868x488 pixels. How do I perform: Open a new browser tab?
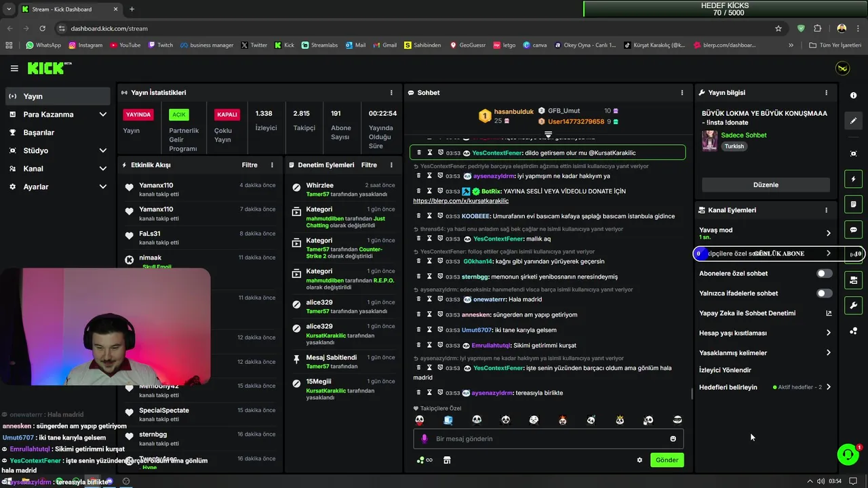click(x=132, y=9)
